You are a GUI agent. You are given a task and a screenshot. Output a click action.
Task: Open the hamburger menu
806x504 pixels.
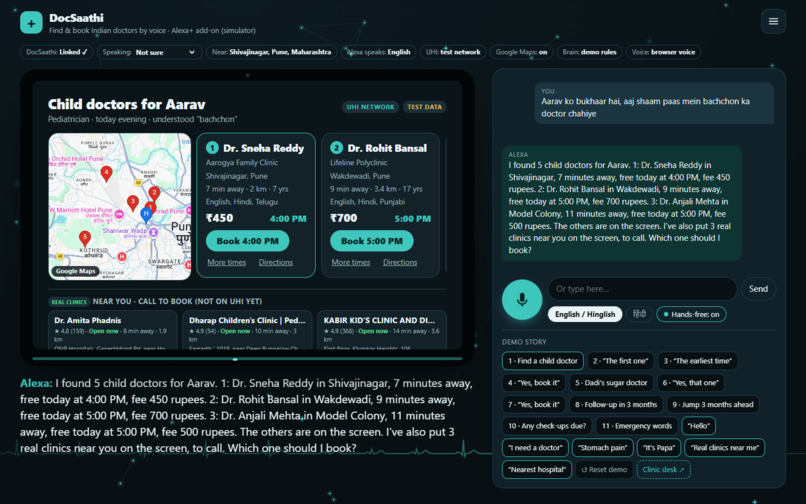773,22
